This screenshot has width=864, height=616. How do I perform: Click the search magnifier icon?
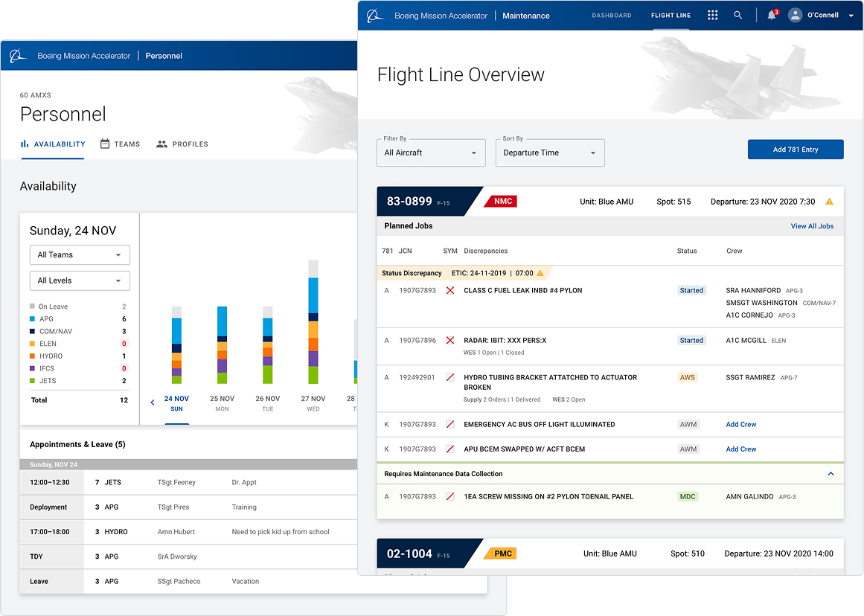pyautogui.click(x=737, y=15)
